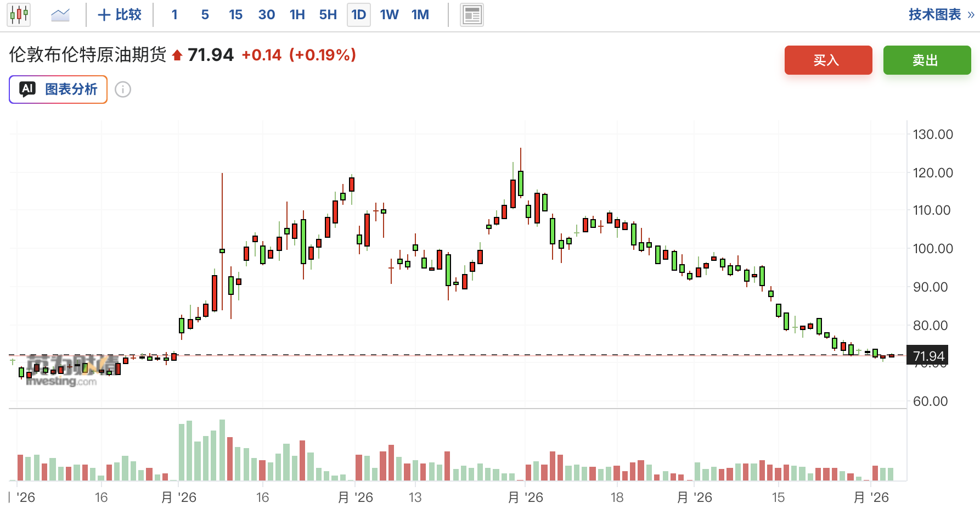Switch to the area chart icon
This screenshot has height=514, width=980.
coord(60,15)
